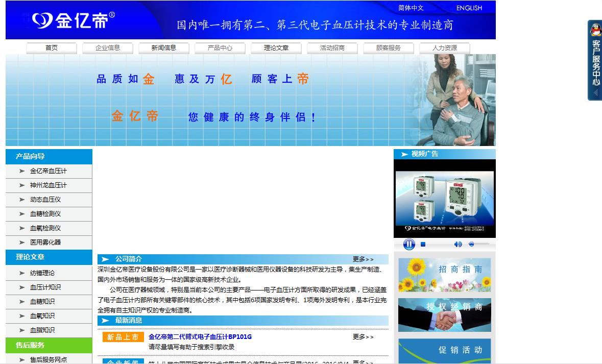Screen dimensions: 602x364
Task: Open the 新闻信息 menu
Action: [163, 48]
